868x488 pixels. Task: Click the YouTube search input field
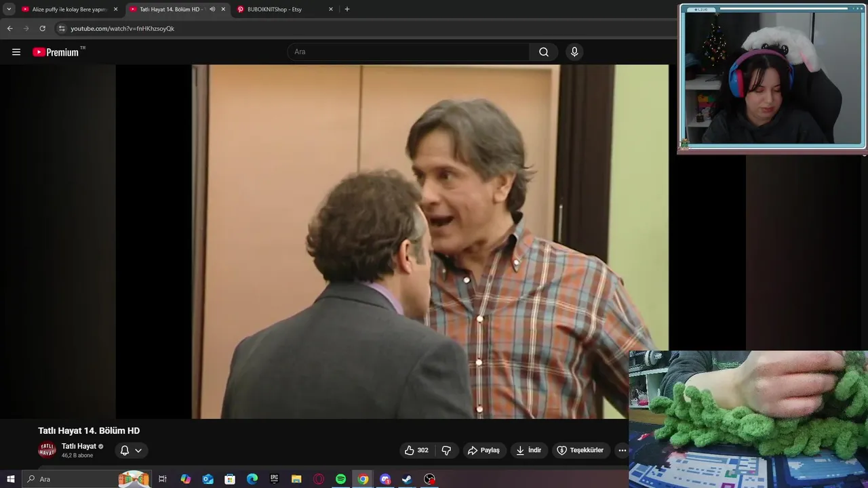click(x=410, y=52)
